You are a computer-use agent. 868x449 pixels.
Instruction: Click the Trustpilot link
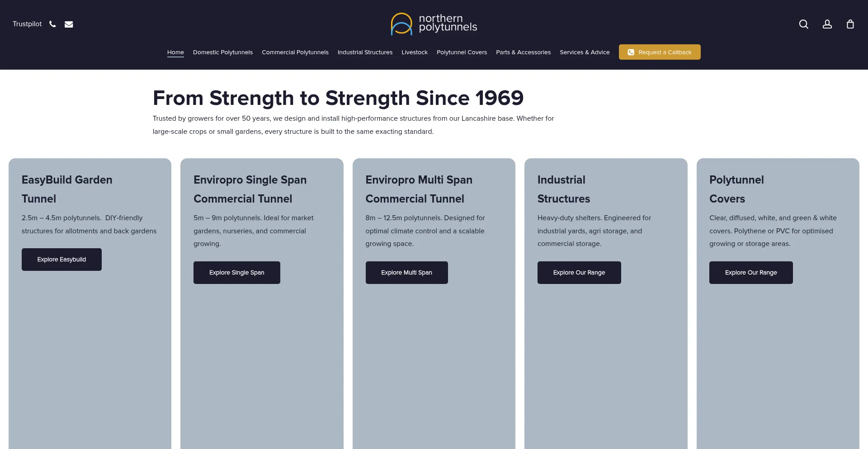(x=27, y=24)
